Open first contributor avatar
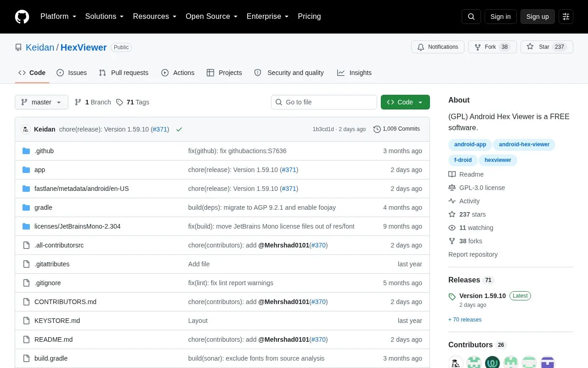 tap(456, 362)
